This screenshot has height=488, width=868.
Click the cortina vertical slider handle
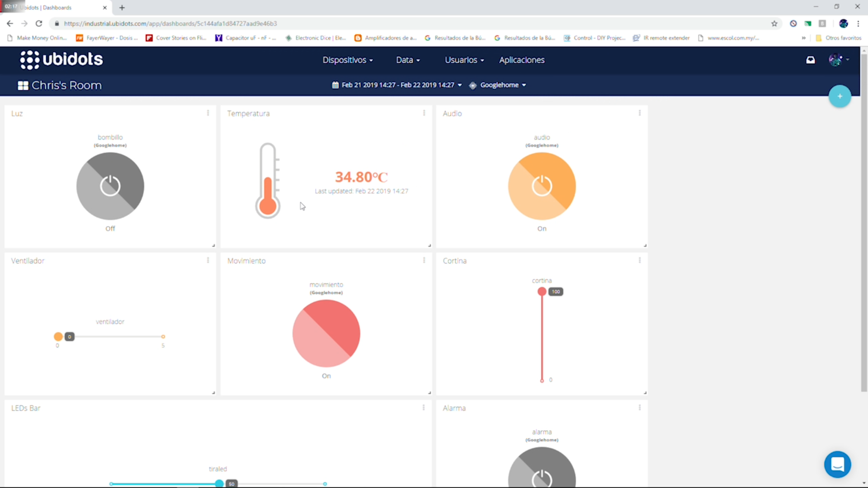[542, 291]
